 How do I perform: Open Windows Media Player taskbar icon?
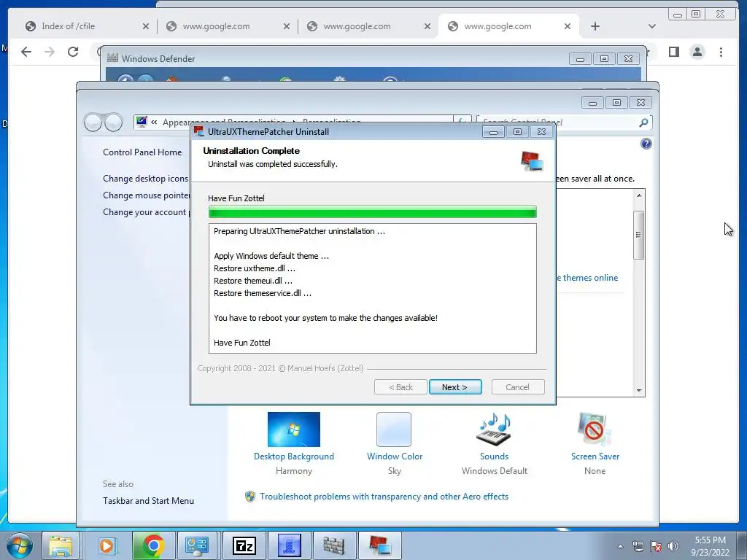coord(107,545)
